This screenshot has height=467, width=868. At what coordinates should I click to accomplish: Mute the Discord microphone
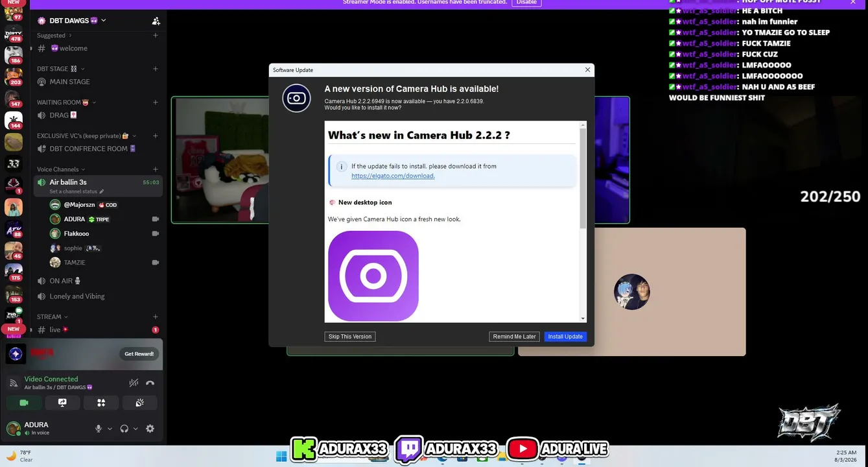pos(99,428)
